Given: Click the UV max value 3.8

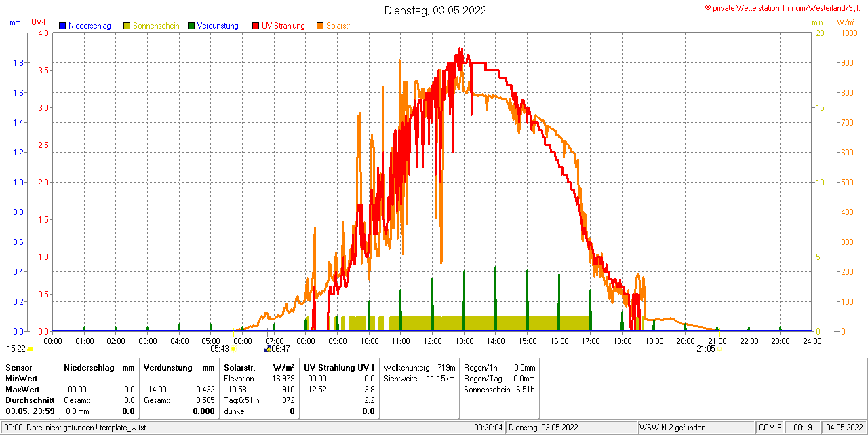Looking at the screenshot, I should (x=369, y=390).
